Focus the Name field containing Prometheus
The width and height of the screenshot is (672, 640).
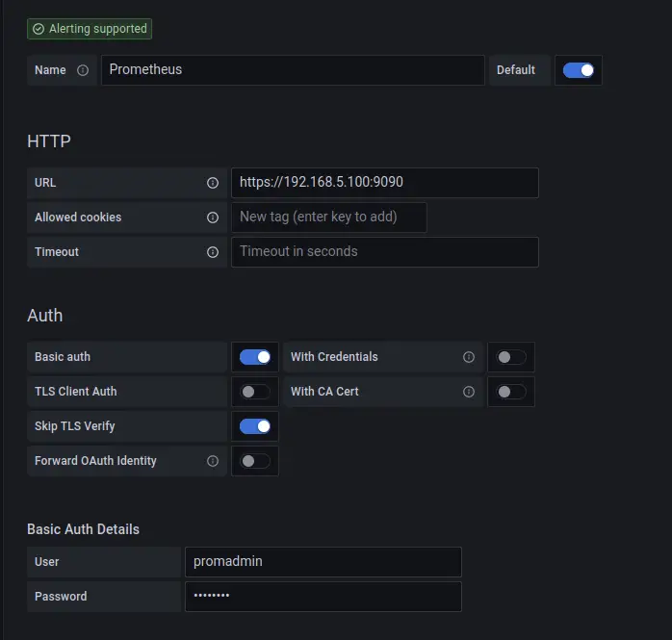293,70
